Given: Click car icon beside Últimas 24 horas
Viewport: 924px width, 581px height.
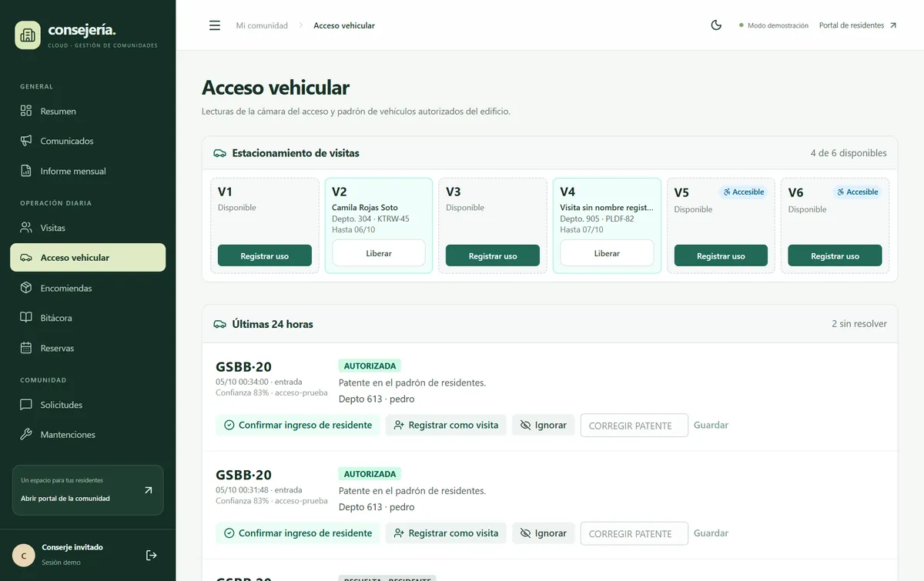Looking at the screenshot, I should tap(219, 324).
